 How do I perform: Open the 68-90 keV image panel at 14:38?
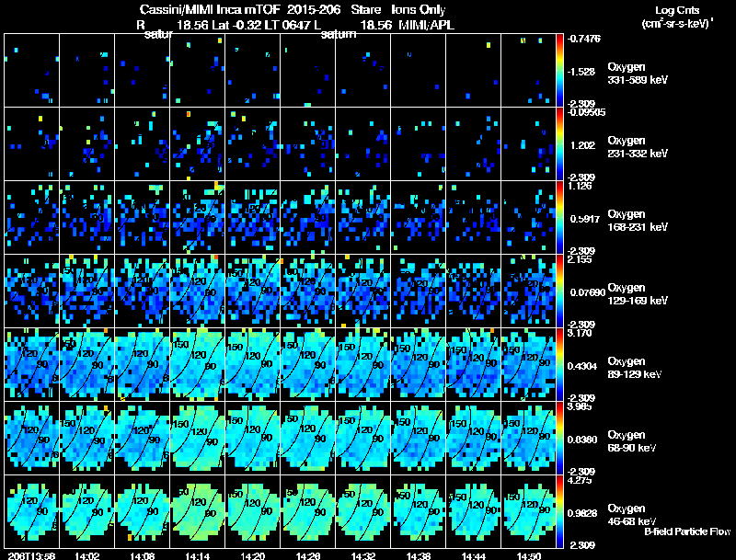419,438
